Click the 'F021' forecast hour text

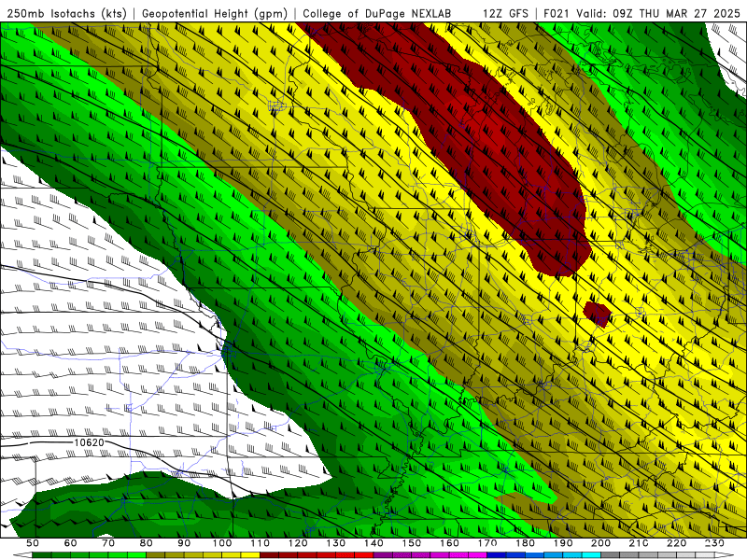(557, 13)
